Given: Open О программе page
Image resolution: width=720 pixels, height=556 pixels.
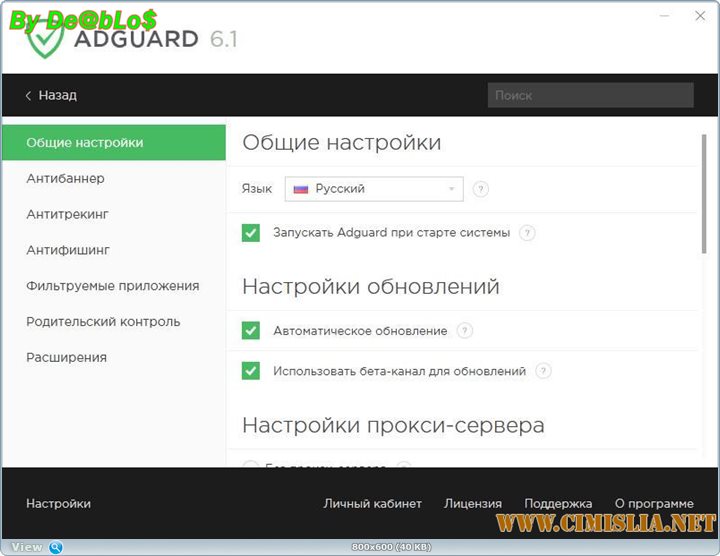Looking at the screenshot, I should 654,504.
